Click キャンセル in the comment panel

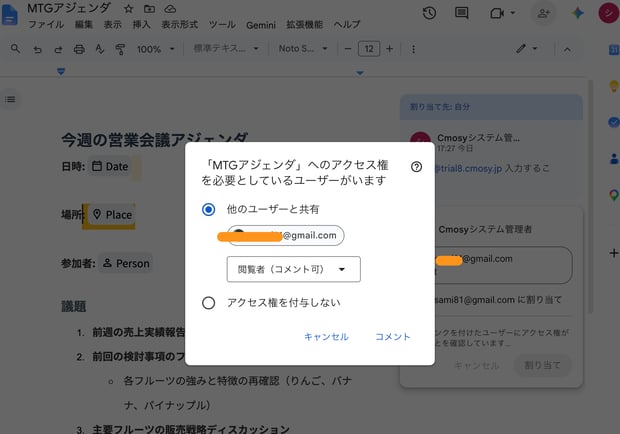[476, 365]
